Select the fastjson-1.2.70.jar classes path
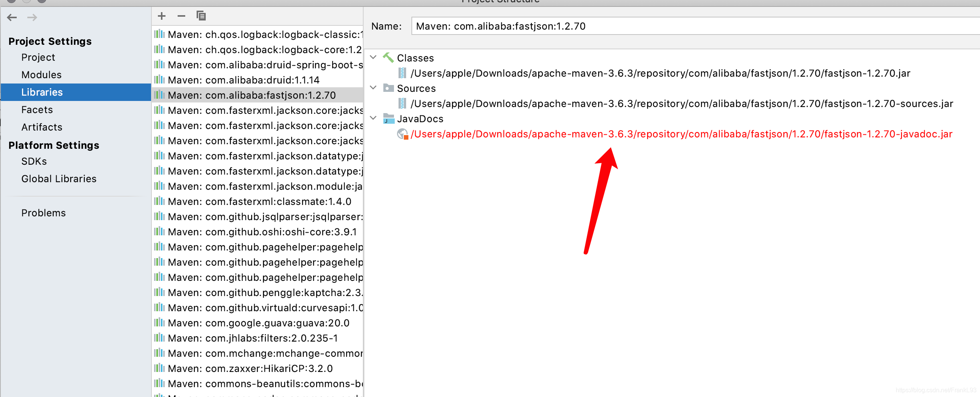Image resolution: width=980 pixels, height=397 pixels. [660, 73]
